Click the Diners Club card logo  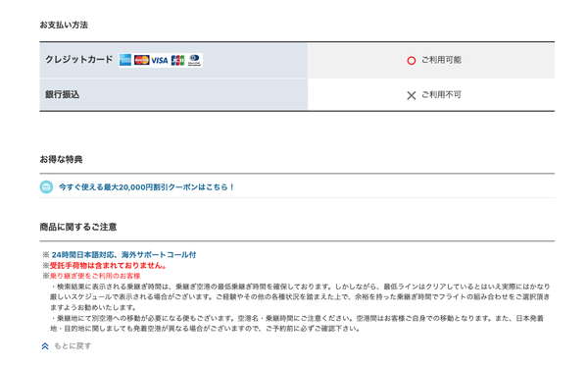click(x=194, y=60)
